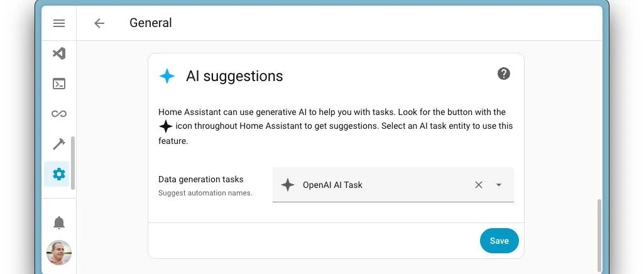Open the Studio Code Server sidebar icon

(59, 53)
